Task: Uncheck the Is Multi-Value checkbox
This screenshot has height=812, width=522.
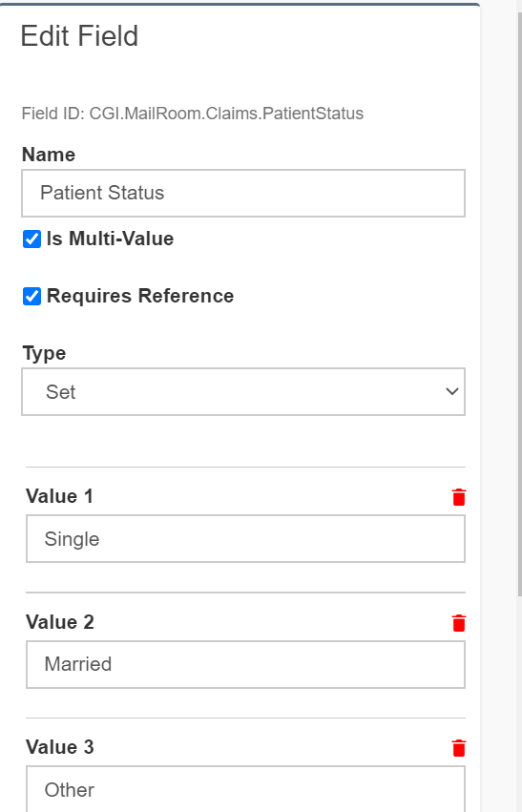Action: (x=31, y=239)
